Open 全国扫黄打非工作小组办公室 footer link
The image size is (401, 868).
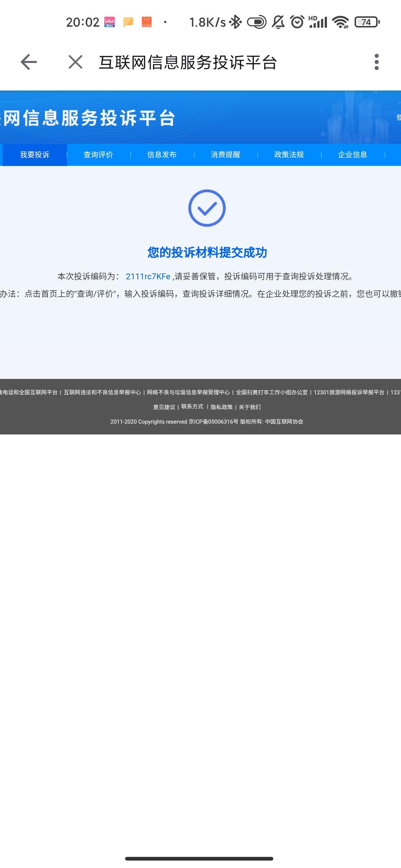(272, 392)
